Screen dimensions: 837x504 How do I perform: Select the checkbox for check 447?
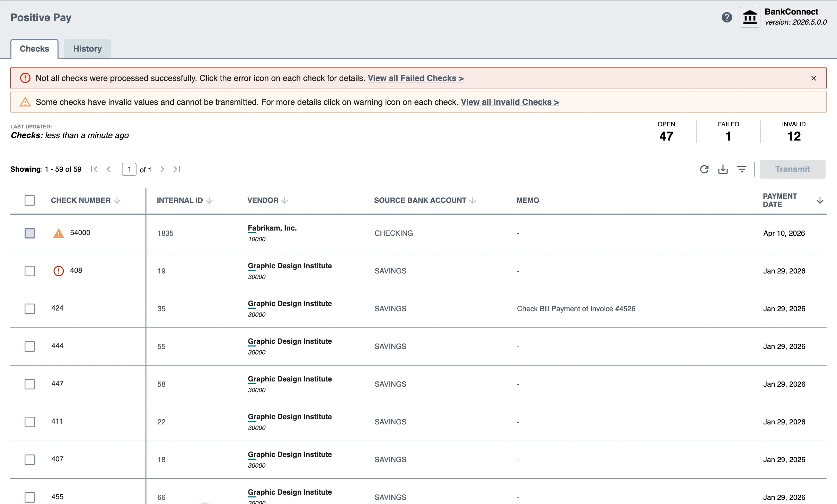click(x=30, y=384)
